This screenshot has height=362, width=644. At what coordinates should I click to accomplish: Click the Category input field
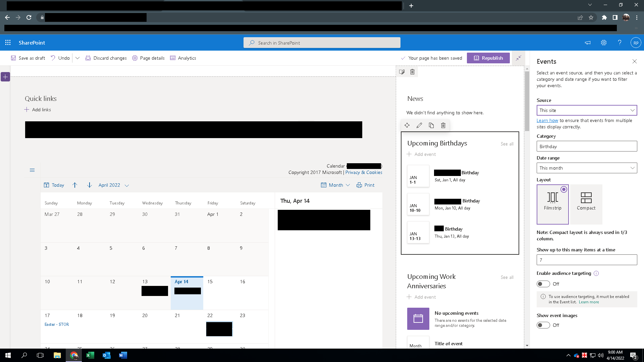coord(587,146)
